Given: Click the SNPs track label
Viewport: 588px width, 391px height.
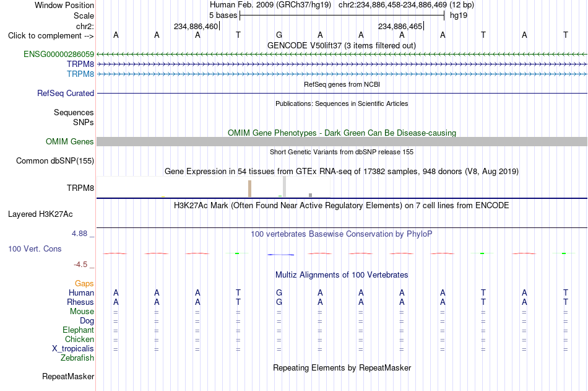Looking at the screenshot, I should click(x=84, y=122).
